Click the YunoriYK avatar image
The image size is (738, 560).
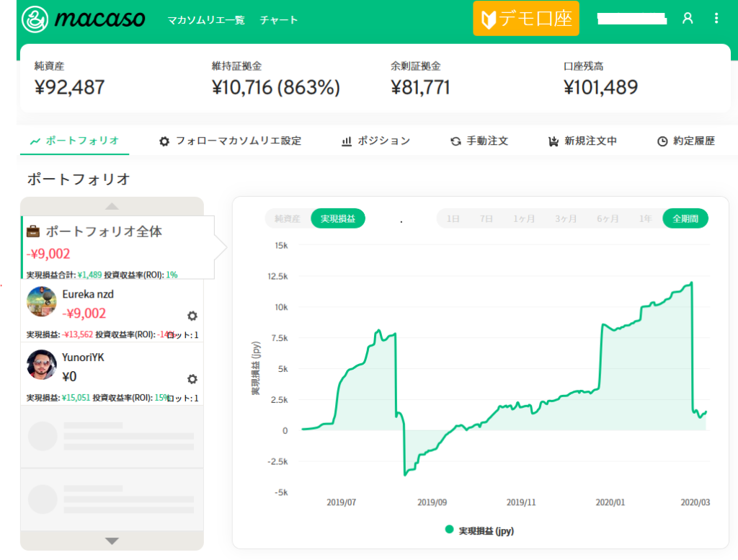click(41, 365)
